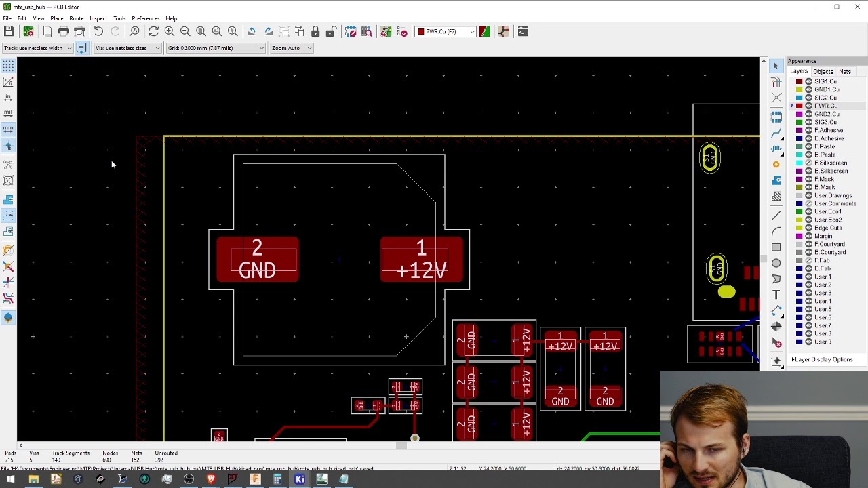
Task: Open the Footprint Editor
Action: [x=351, y=31]
